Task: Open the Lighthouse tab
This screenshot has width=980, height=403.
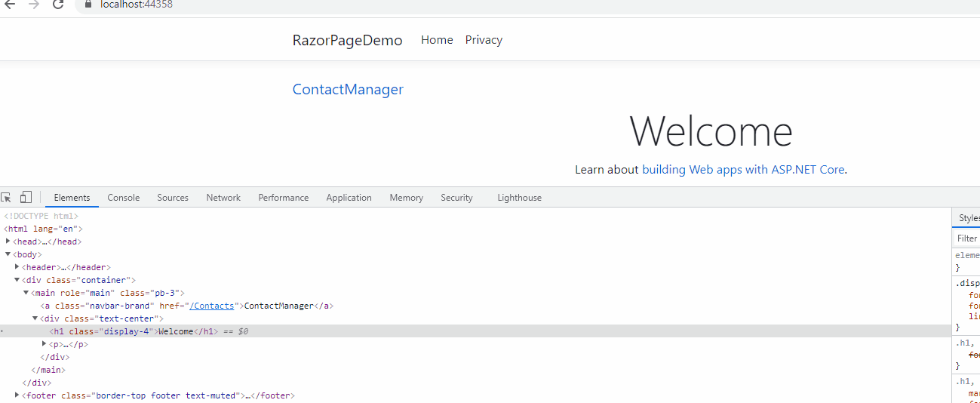Action: (x=519, y=198)
